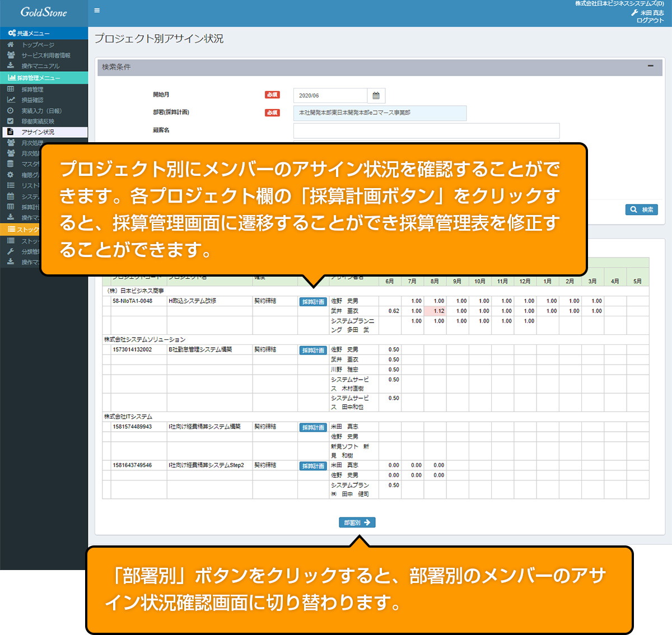
Task: Open the calendar picker for 開始月
Action: [376, 96]
